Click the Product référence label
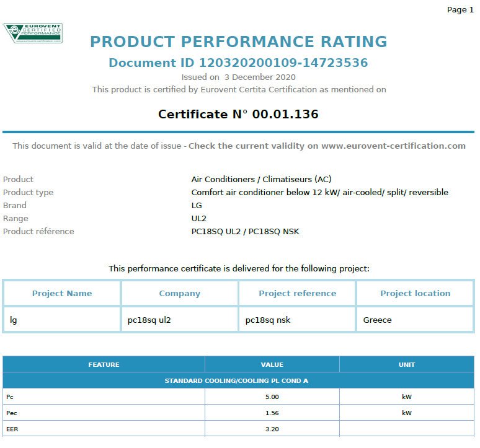Image resolution: width=480 pixels, height=448 pixels. click(x=38, y=232)
